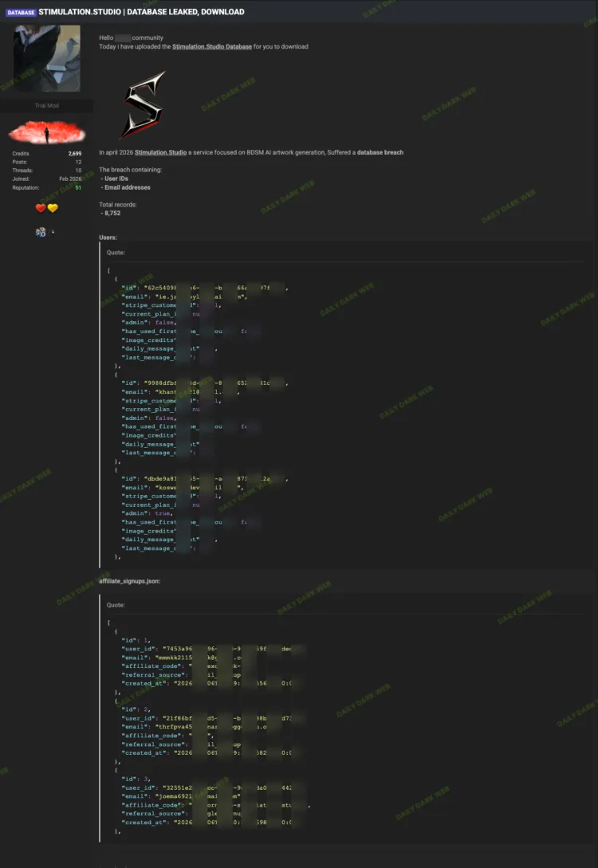
Task: Click the '"id": 3,' line in affiliate signups
Action: click(136, 779)
